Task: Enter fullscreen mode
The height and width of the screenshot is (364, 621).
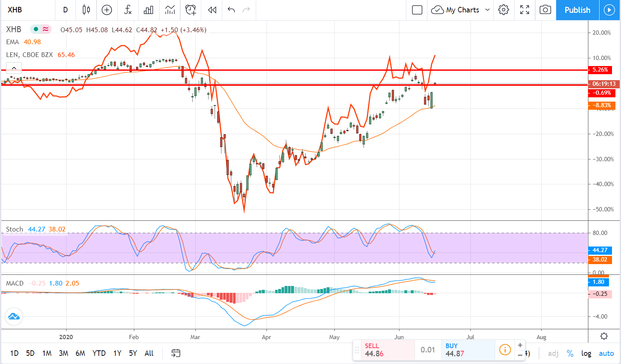Action: pyautogui.click(x=524, y=10)
